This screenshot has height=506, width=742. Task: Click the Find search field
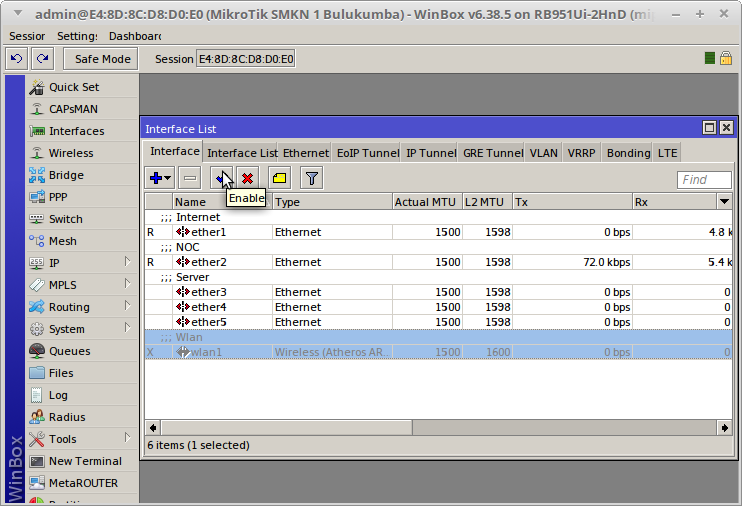coord(704,180)
